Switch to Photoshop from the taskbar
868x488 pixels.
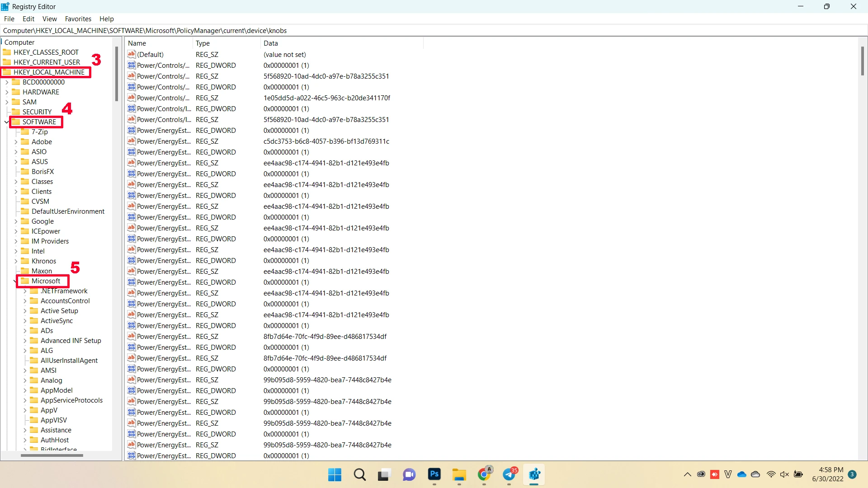(x=434, y=474)
